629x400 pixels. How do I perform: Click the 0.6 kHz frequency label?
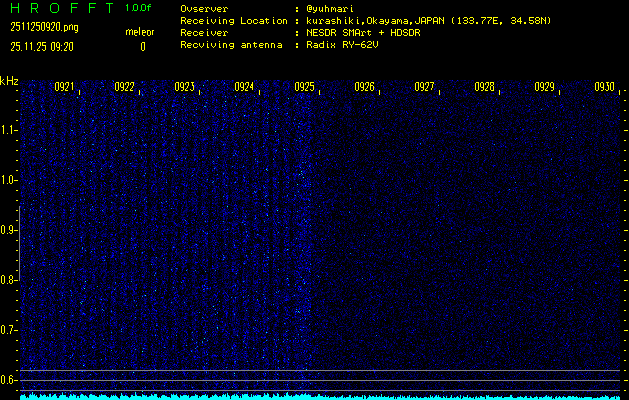pos(9,380)
